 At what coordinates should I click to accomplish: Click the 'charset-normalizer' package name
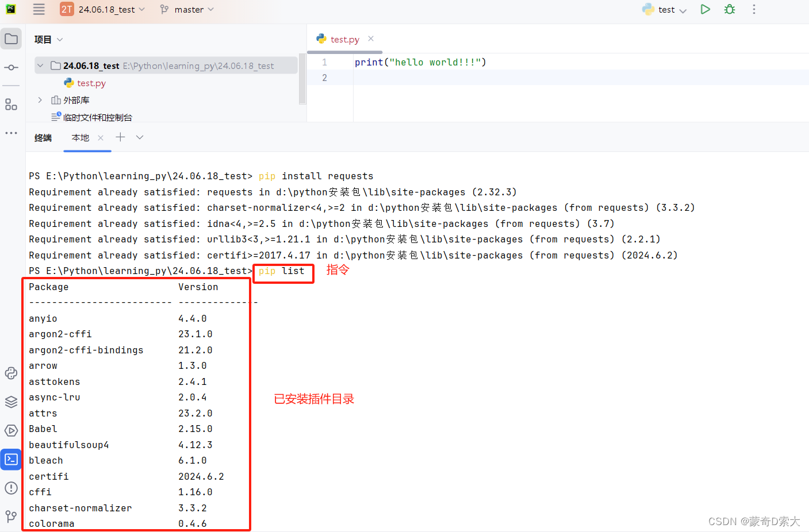tap(80, 508)
